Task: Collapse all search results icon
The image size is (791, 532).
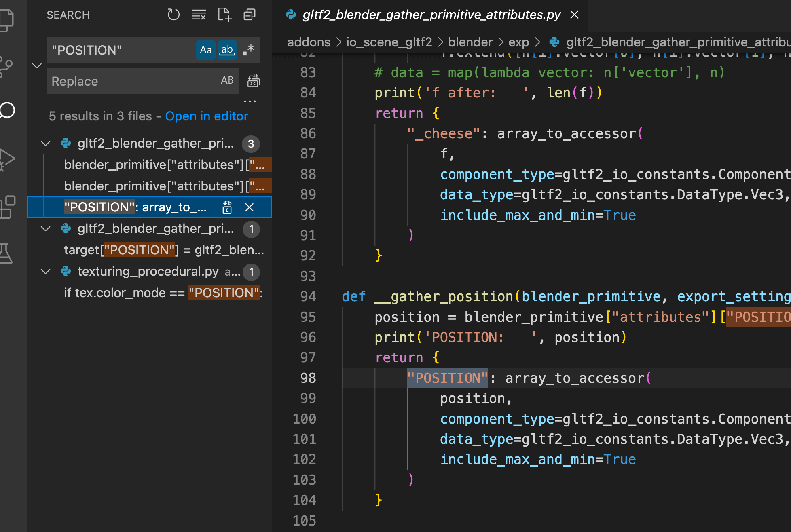Action: coord(250,15)
